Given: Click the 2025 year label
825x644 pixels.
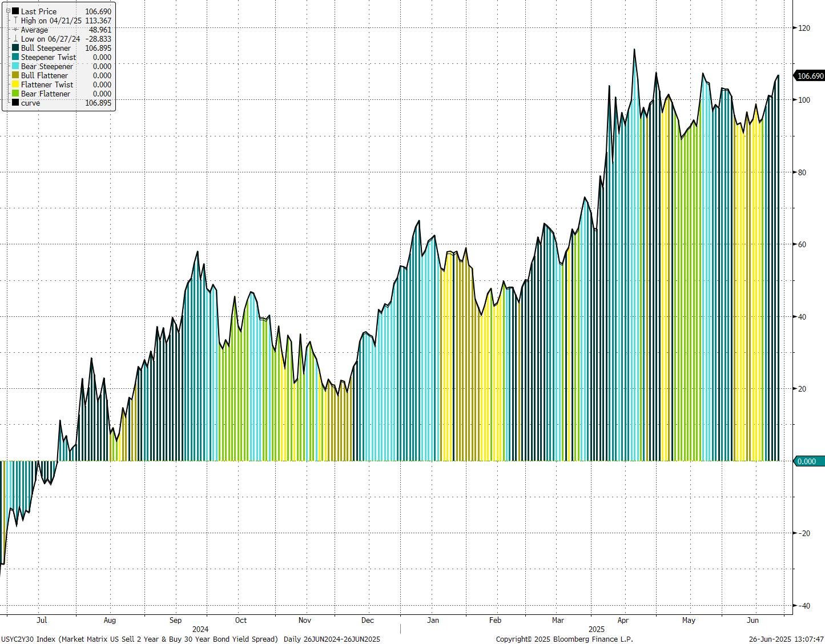Looking at the screenshot, I should click(x=597, y=629).
